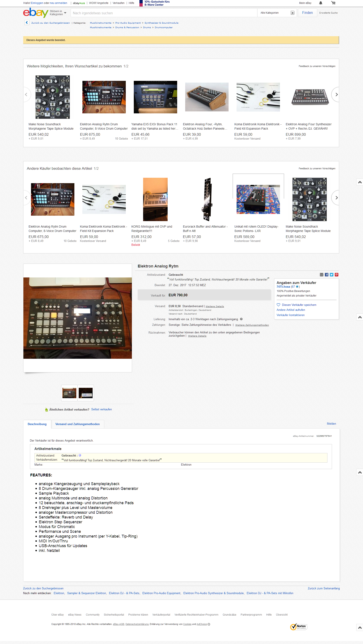Open Erweiterte Suche link
This screenshot has width=363, height=644.
coord(328,13)
